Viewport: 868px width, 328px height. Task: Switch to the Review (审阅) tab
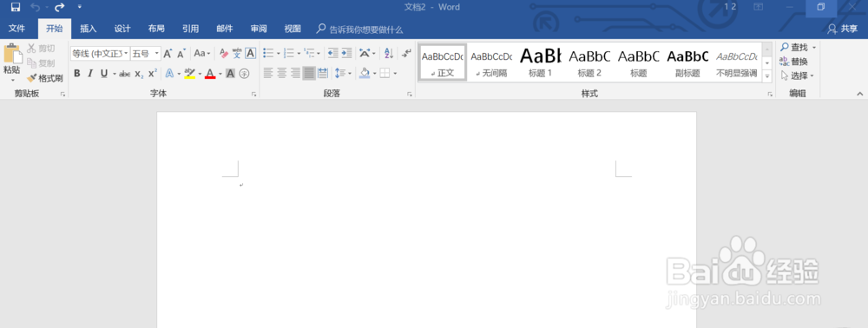coord(259,29)
